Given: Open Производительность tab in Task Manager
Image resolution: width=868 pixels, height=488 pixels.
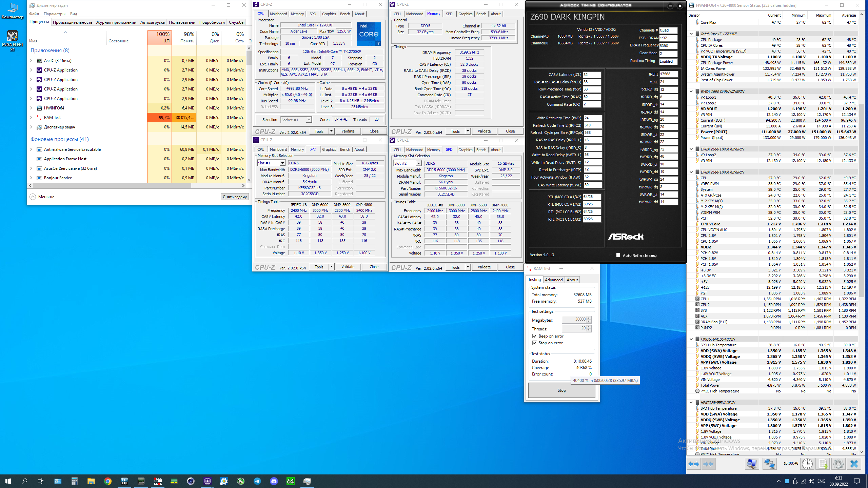Looking at the screenshot, I should point(72,22).
